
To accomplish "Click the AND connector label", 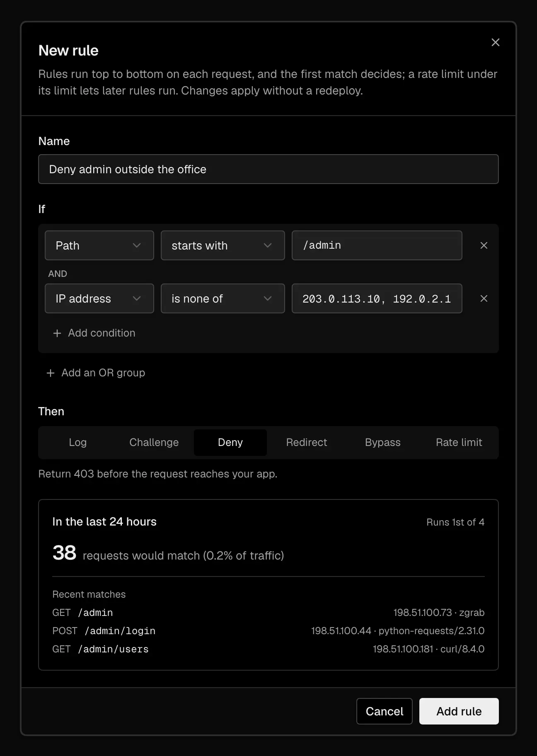I will [58, 274].
